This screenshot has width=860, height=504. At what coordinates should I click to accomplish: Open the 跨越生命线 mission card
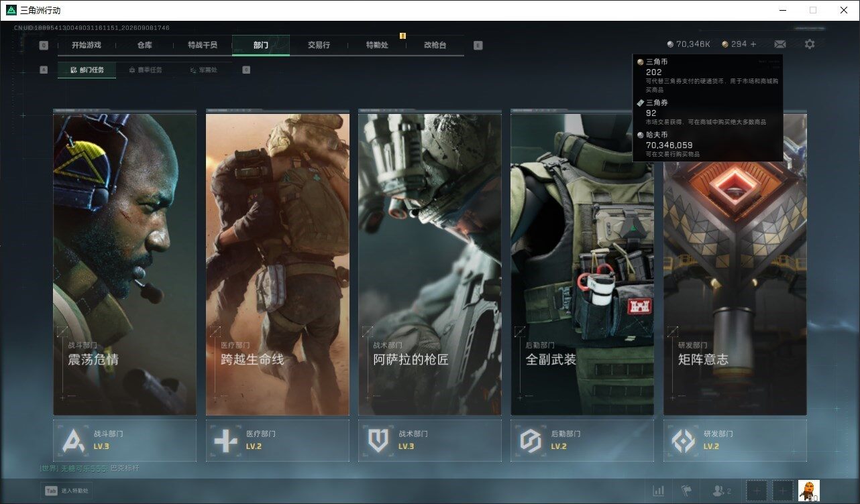coord(278,264)
